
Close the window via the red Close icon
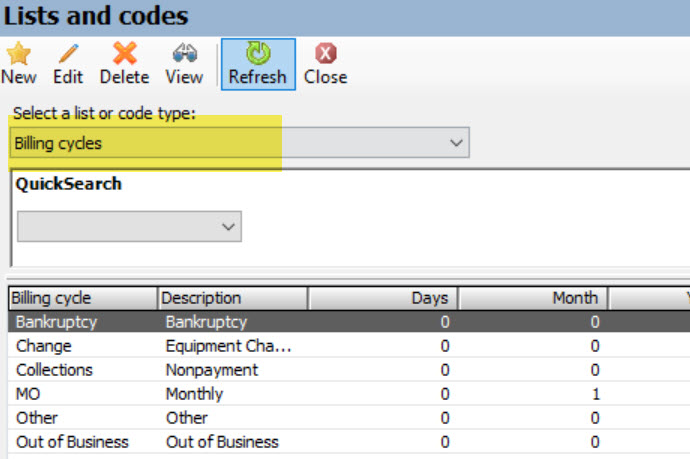click(x=325, y=54)
